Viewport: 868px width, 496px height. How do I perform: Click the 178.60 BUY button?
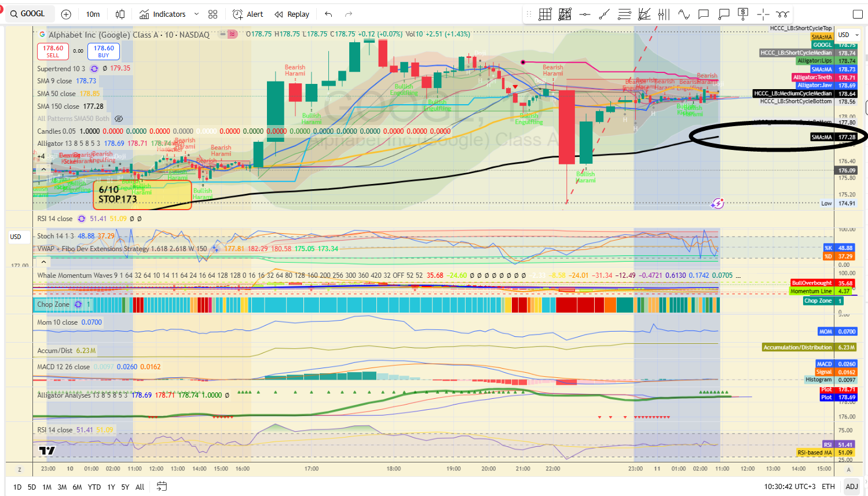tap(104, 52)
